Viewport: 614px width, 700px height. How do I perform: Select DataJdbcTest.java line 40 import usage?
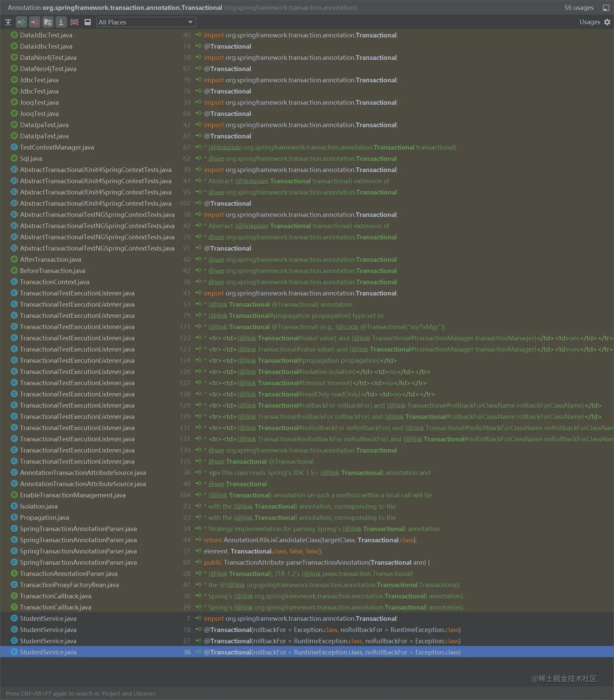(x=307, y=35)
